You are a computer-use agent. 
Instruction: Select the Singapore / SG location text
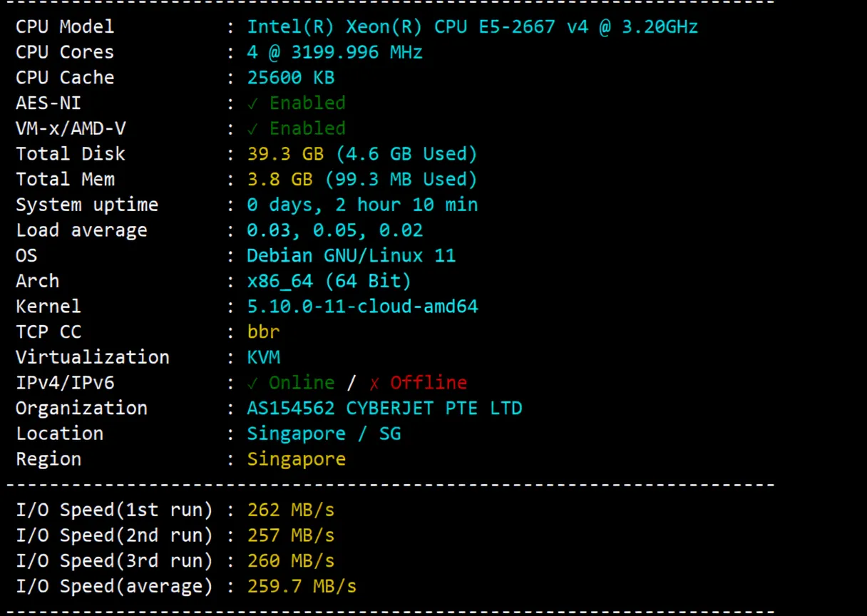(324, 433)
